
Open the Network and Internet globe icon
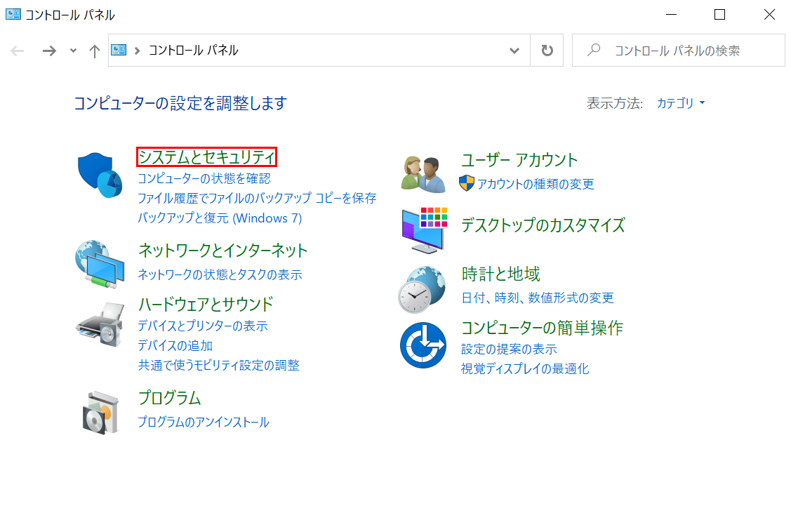pos(100,264)
